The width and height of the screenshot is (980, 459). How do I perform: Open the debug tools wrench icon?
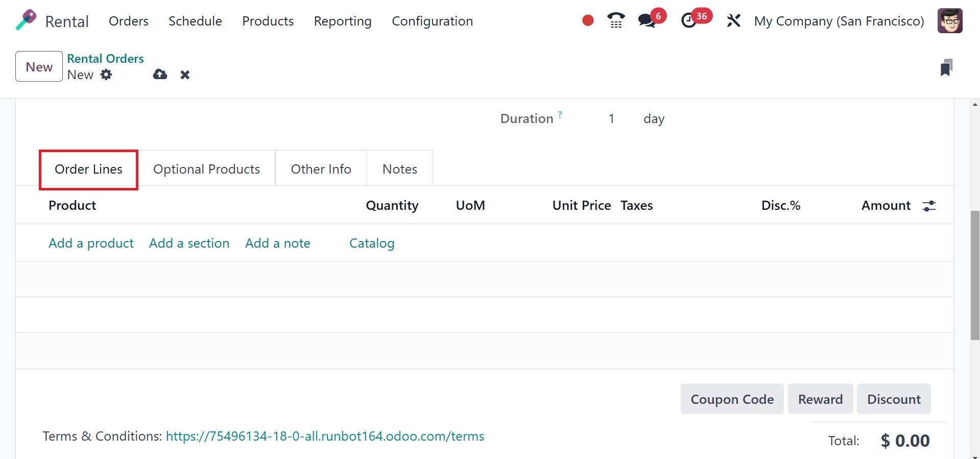point(733,20)
